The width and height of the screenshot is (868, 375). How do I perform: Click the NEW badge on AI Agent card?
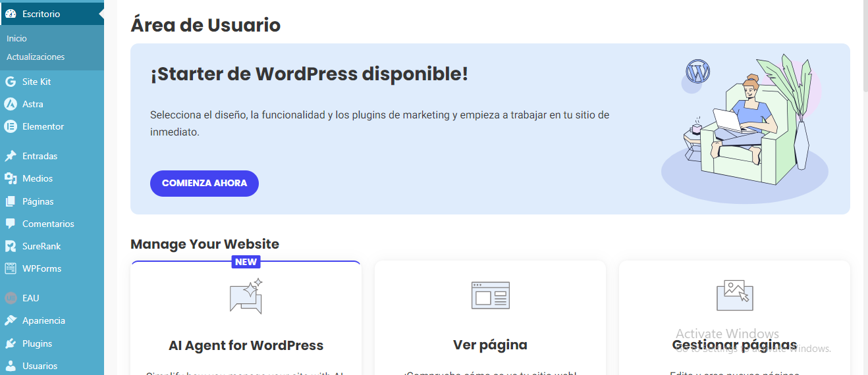pos(246,262)
